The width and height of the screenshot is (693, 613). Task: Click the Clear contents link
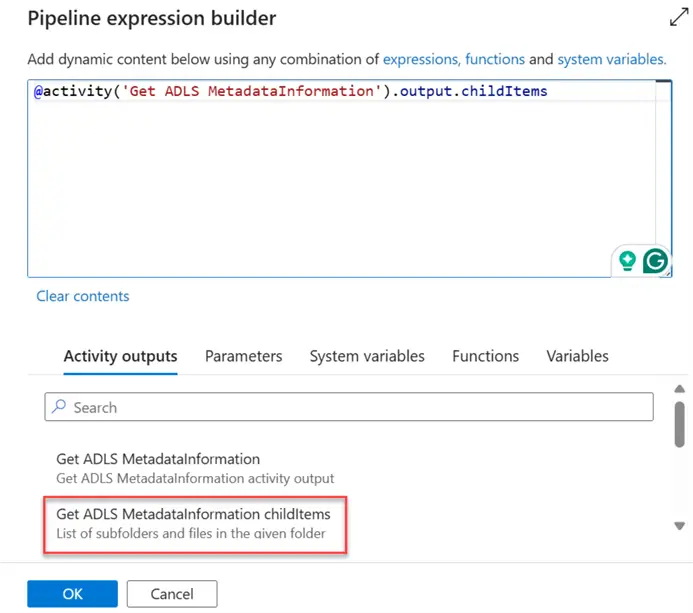coord(83,296)
